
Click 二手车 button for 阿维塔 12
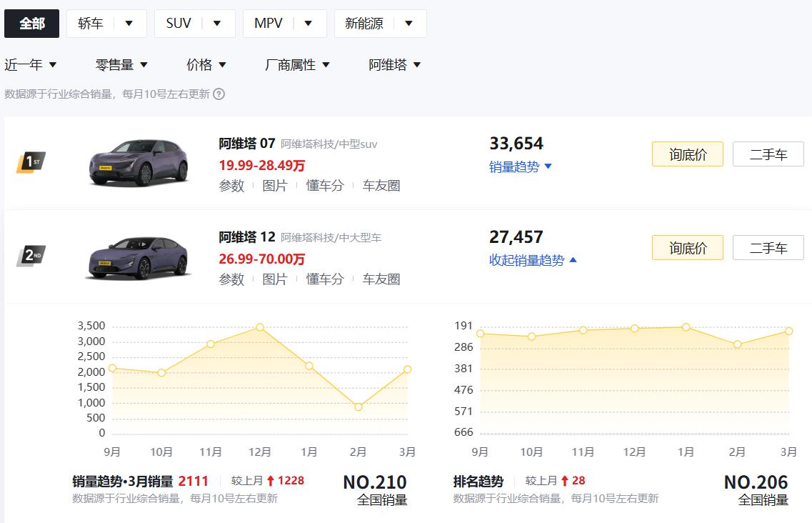coord(768,248)
